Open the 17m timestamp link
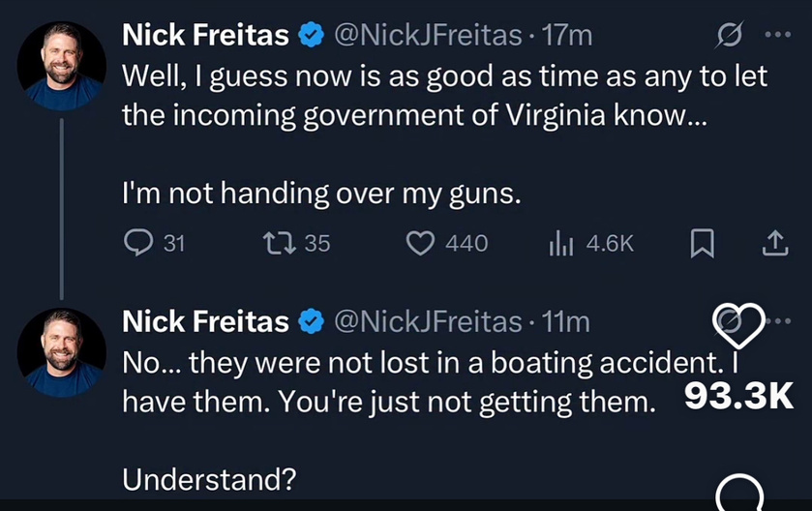Viewport: 812px width, 511px height. tap(567, 36)
